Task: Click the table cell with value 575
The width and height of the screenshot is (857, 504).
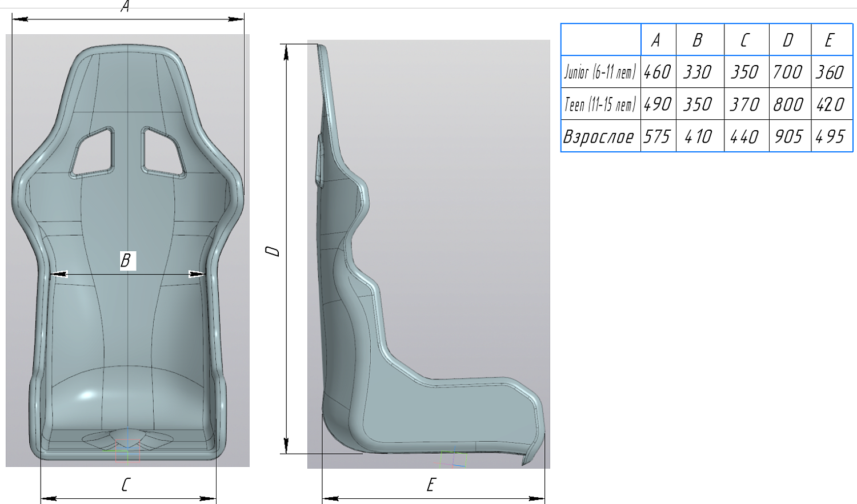Action: point(657,136)
